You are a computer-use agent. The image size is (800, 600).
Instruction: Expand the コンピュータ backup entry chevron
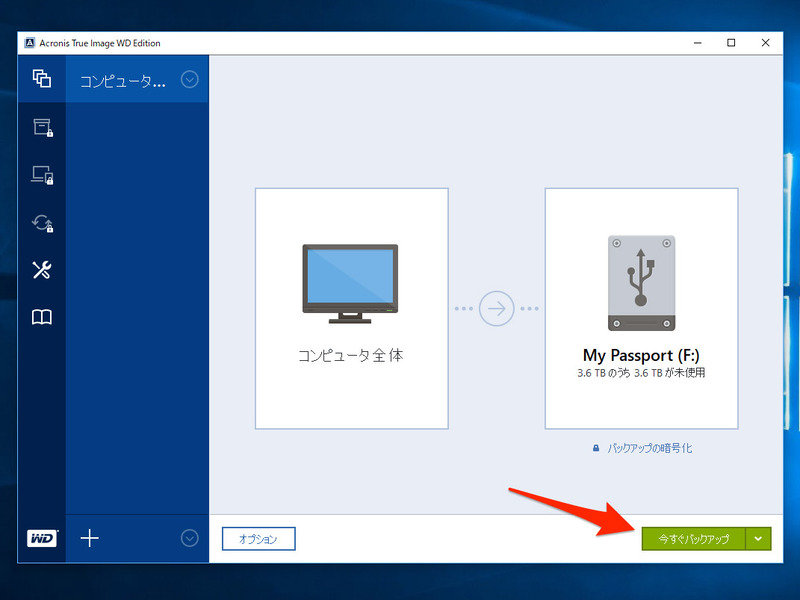(189, 80)
